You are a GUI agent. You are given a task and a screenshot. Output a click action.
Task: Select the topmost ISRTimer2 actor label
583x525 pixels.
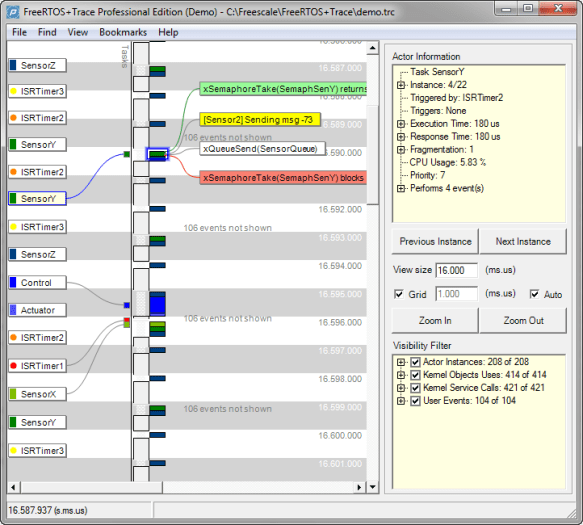click(38, 118)
